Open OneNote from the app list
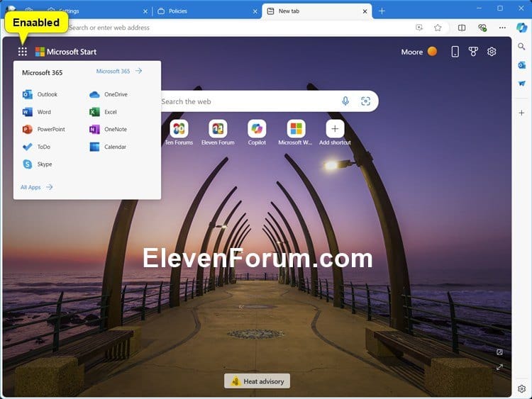This screenshot has width=532, height=399. [108, 129]
